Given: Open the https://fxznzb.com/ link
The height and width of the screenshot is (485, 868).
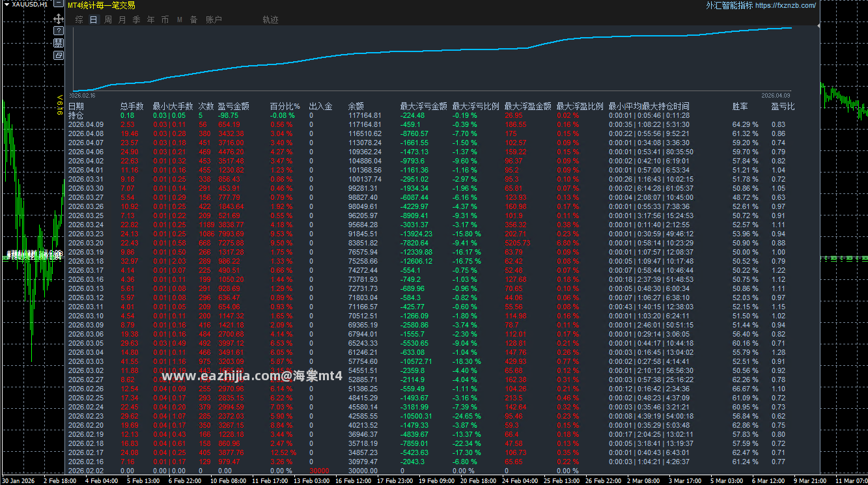Looking at the screenshot, I should (x=785, y=5).
